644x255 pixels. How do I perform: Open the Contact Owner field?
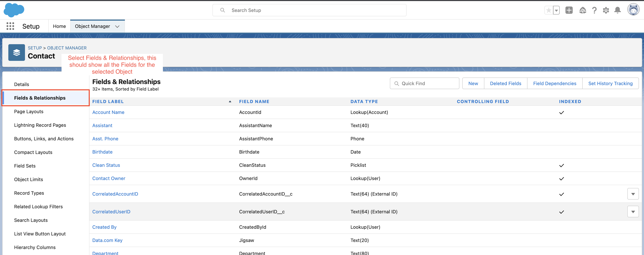coord(109,178)
